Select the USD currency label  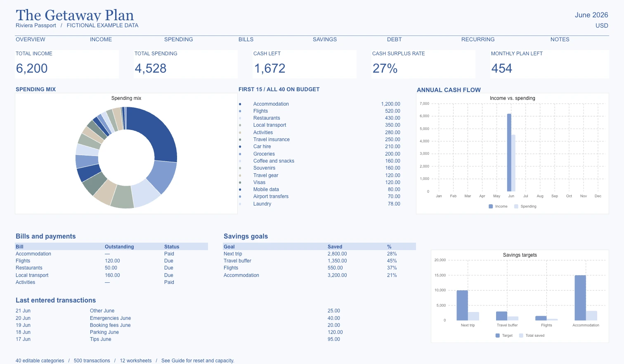coord(602,26)
